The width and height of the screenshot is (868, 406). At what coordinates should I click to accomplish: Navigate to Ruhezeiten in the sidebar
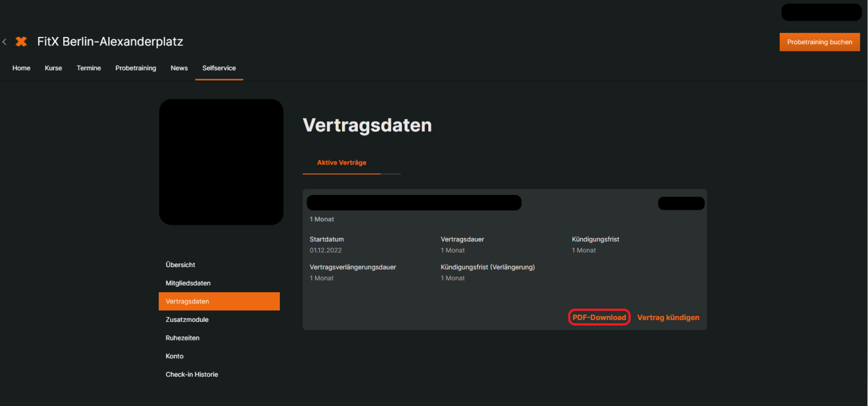click(183, 338)
